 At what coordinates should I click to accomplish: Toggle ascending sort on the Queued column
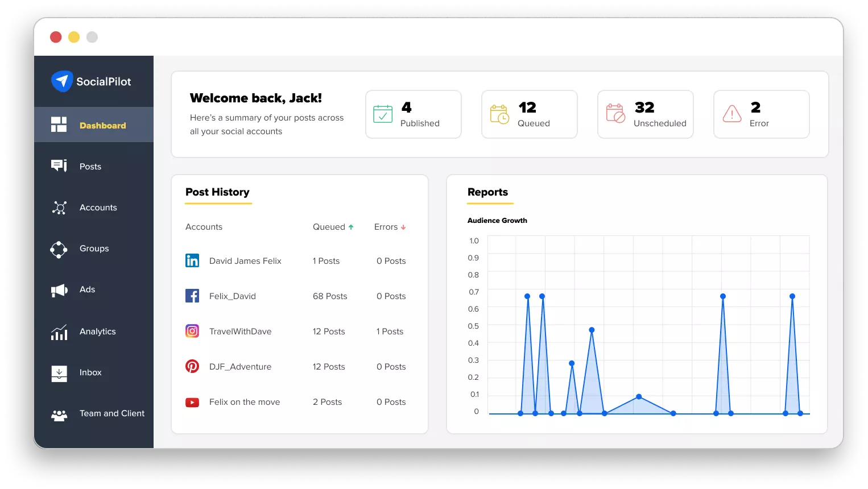click(351, 226)
